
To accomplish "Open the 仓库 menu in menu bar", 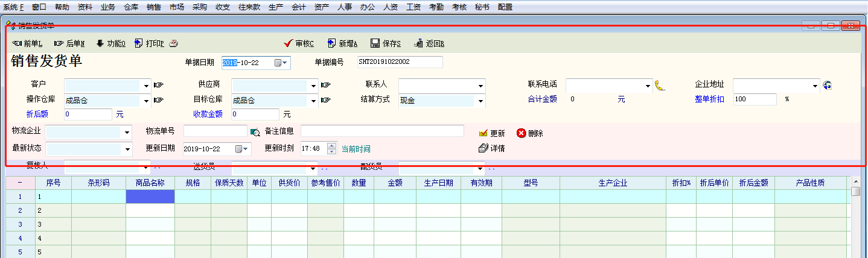I will click(130, 7).
